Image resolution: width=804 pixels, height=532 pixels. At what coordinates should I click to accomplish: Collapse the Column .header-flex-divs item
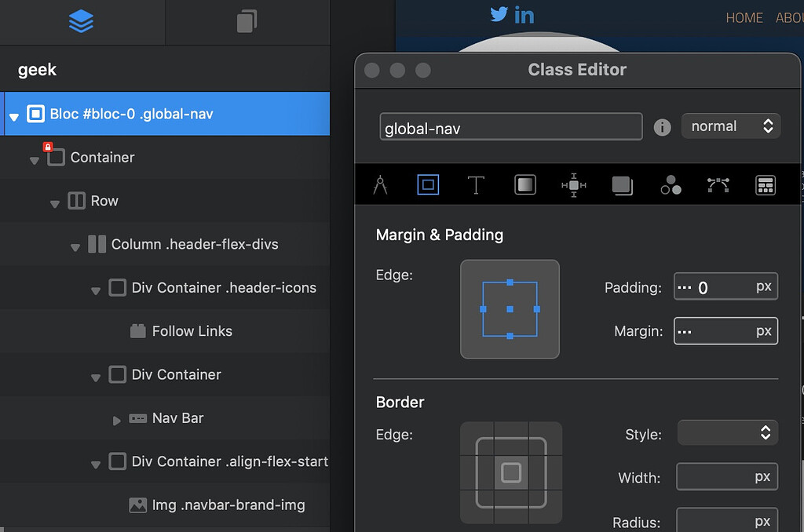[75, 244]
